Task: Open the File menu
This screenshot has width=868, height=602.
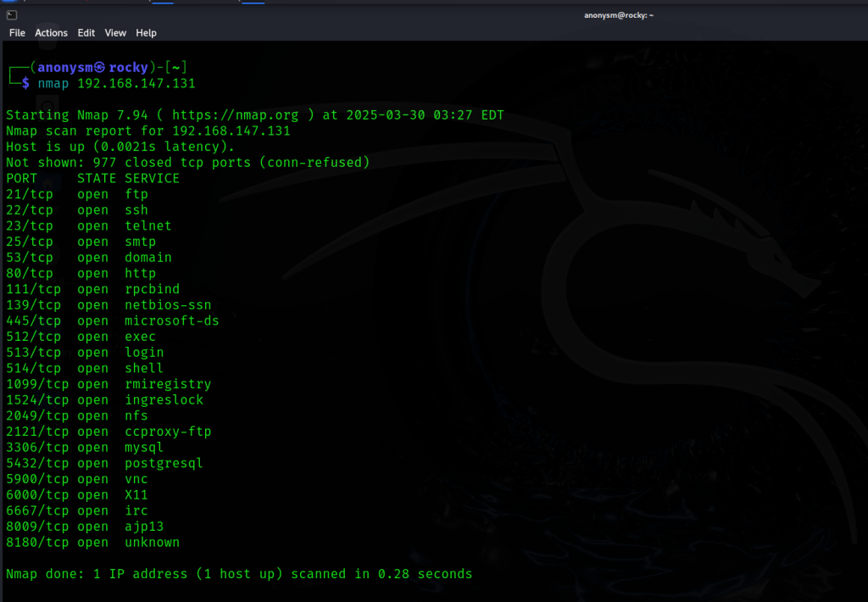Action: click(17, 33)
